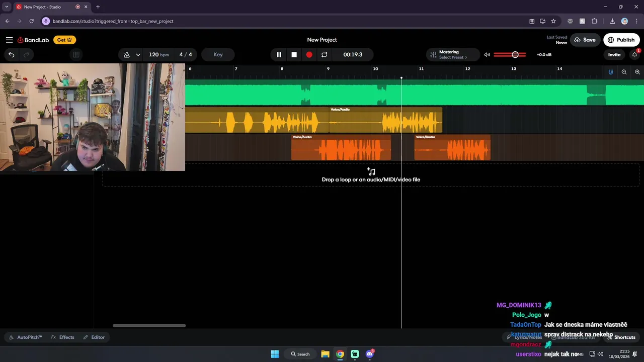Click bar 9 on the timeline ruler
The height and width of the screenshot is (362, 644).
point(328,69)
